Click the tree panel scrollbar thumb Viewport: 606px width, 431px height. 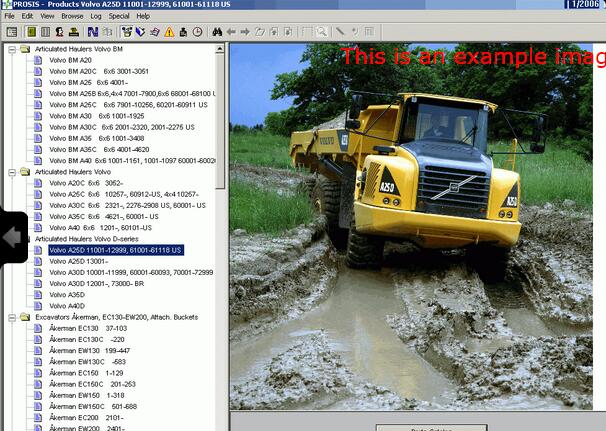[x=220, y=121]
